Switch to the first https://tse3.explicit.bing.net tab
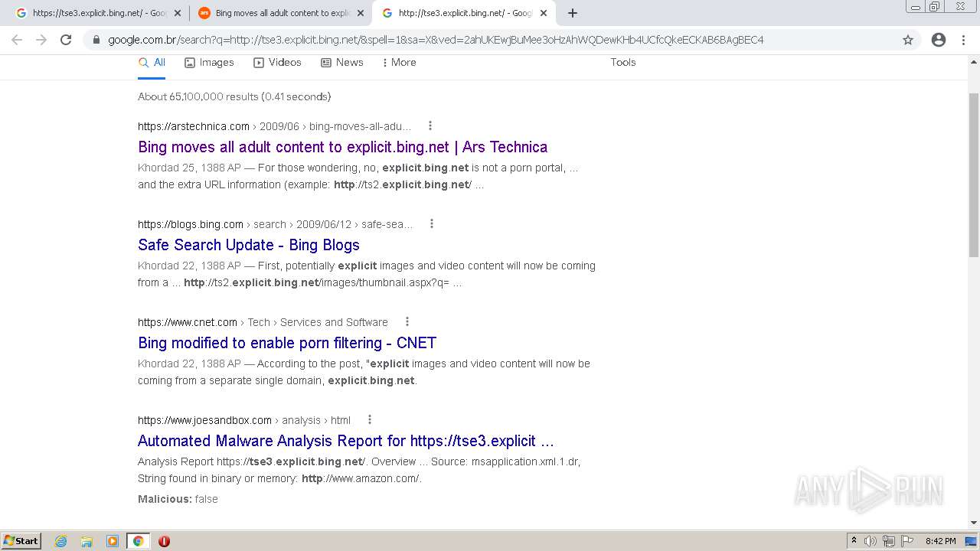Viewport: 980px width, 551px height. click(98, 13)
